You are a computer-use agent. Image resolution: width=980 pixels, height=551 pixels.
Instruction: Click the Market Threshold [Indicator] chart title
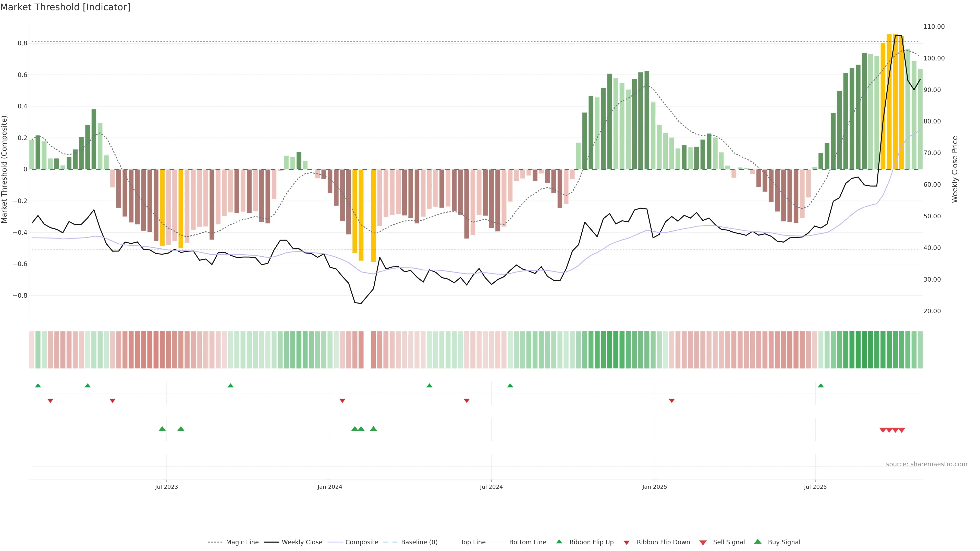(x=65, y=7)
